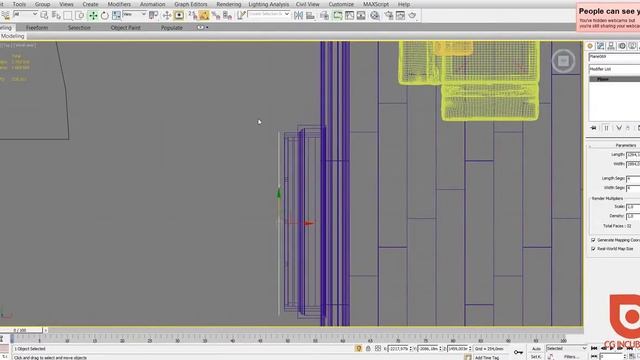Toggle the Angle Snap icon
The image size is (640, 360).
[x=204, y=16]
